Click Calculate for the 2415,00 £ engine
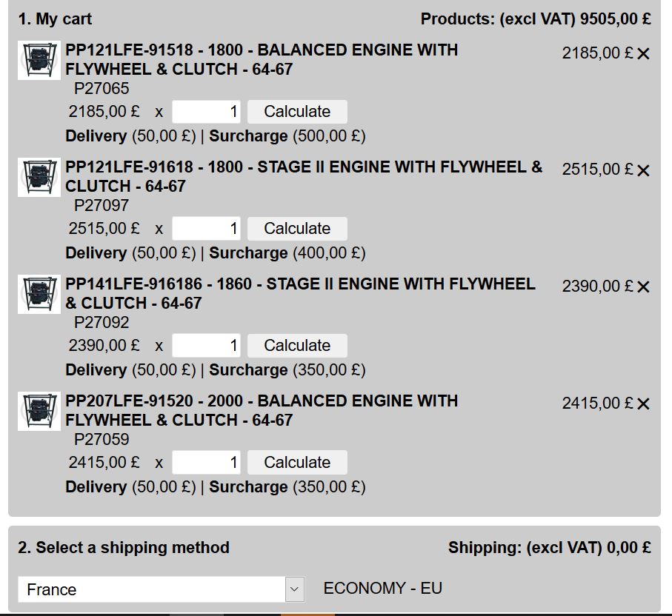 pyautogui.click(x=297, y=463)
